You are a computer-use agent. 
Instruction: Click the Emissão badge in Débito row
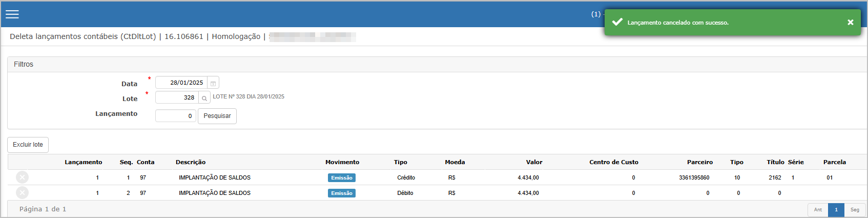341,193
